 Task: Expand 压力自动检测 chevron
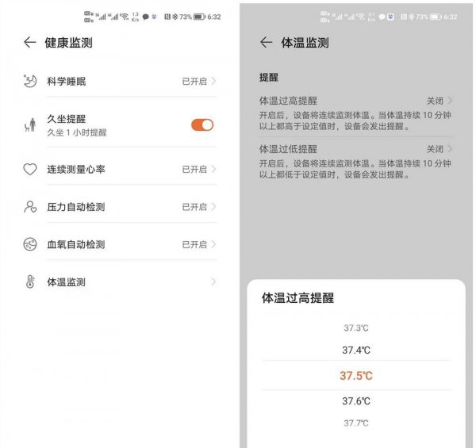click(213, 207)
